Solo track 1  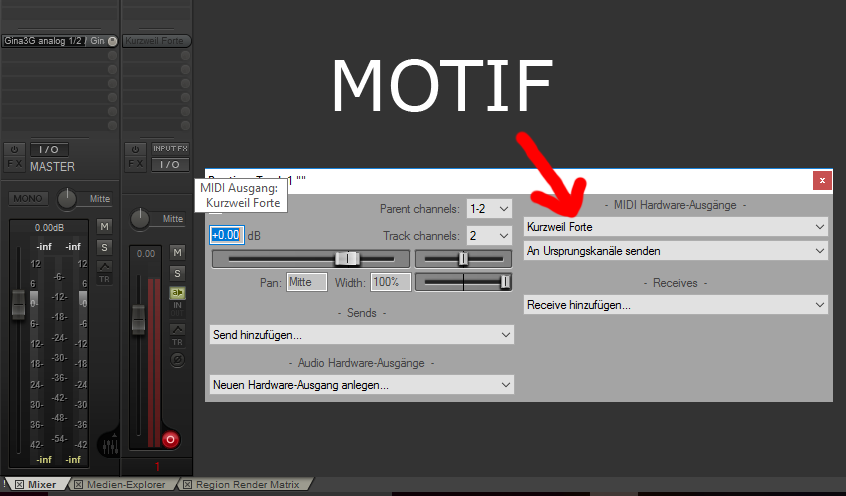(x=177, y=274)
